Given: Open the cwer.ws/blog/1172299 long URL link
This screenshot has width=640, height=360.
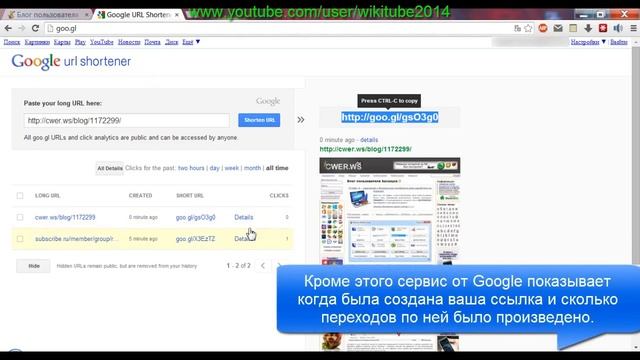Looking at the screenshot, I should click(65, 218).
